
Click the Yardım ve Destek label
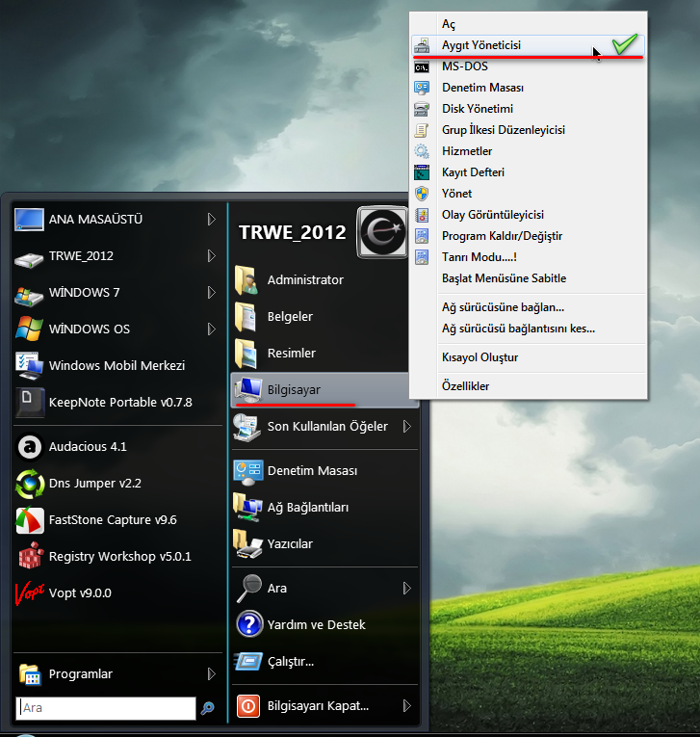316,624
